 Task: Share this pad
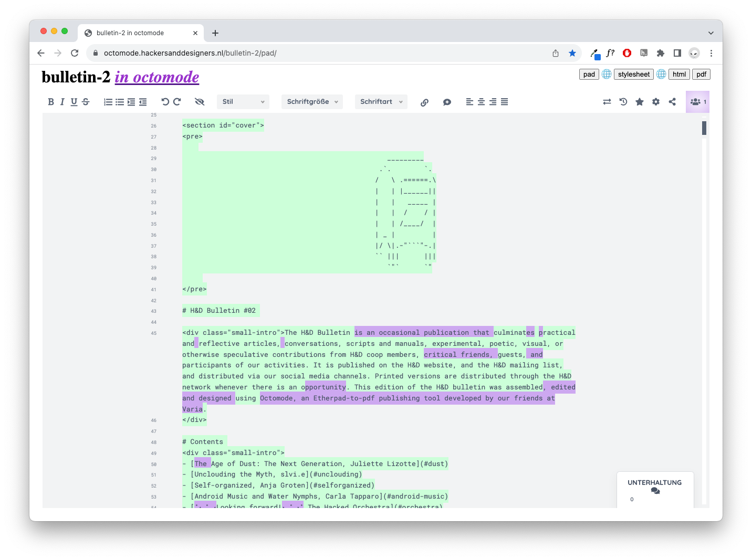coord(672,102)
